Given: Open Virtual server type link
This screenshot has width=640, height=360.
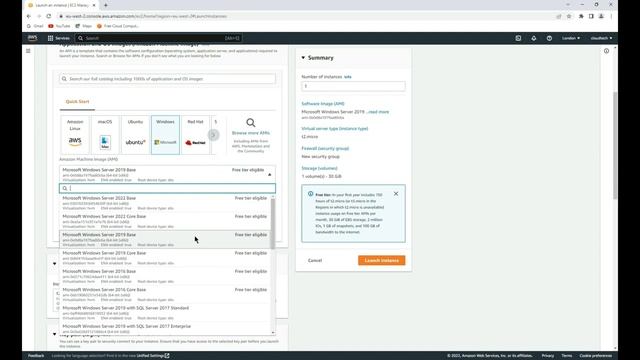Looking at the screenshot, I should point(335,128).
